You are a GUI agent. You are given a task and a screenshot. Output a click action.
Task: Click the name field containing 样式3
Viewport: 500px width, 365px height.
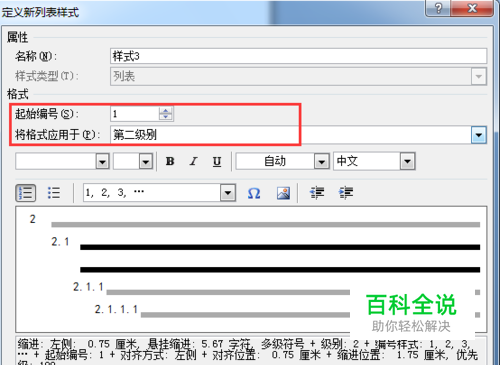point(298,56)
